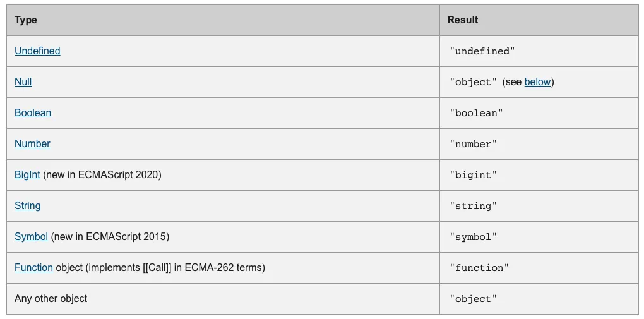Click the Function link
This screenshot has width=644, height=319.
[33, 267]
